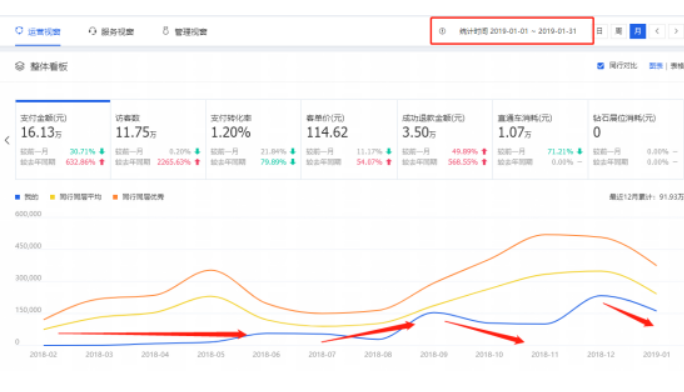Screen dimensions: 684x392
Task: Select the 月 (month) granularity button
Action: (638, 31)
